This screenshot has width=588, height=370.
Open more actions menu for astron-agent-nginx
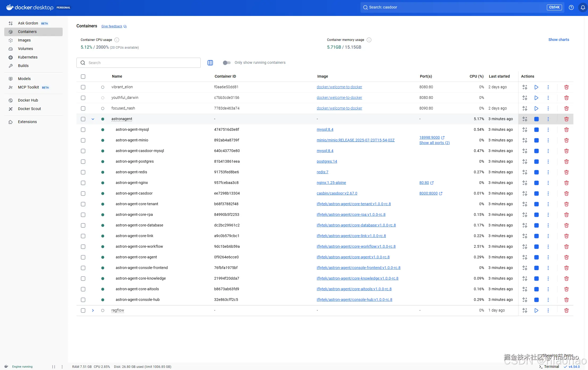pos(548,183)
